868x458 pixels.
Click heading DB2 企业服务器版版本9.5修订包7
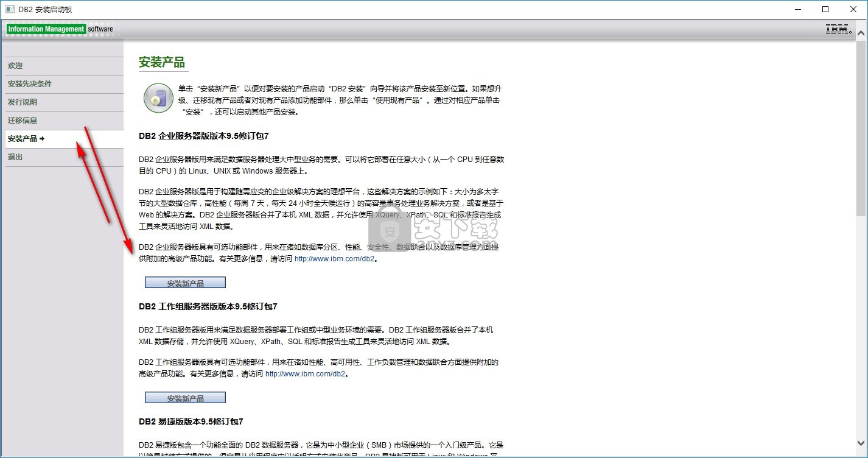tap(204, 136)
